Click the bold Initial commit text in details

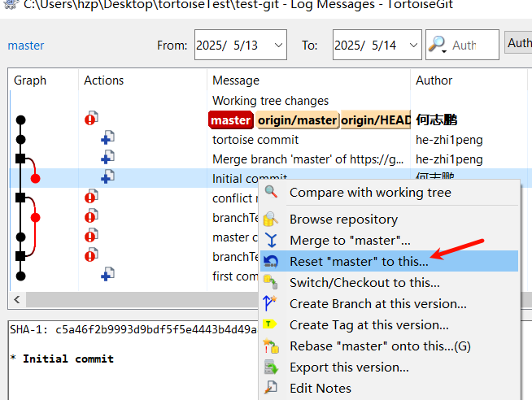[x=68, y=359]
